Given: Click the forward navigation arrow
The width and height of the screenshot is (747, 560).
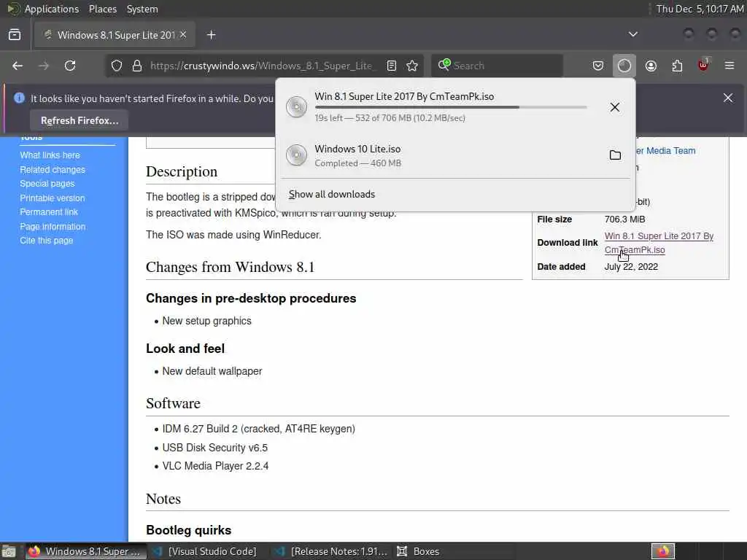Looking at the screenshot, I should click(x=44, y=66).
